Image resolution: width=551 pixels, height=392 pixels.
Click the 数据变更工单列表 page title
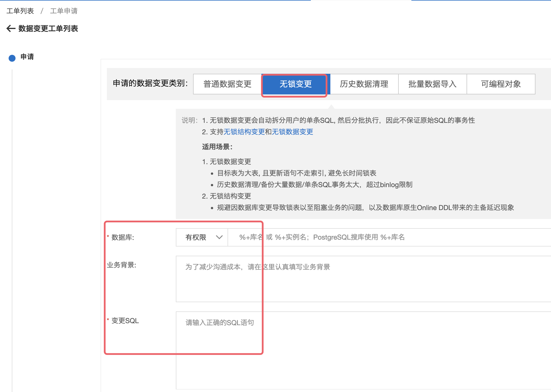pos(48,28)
